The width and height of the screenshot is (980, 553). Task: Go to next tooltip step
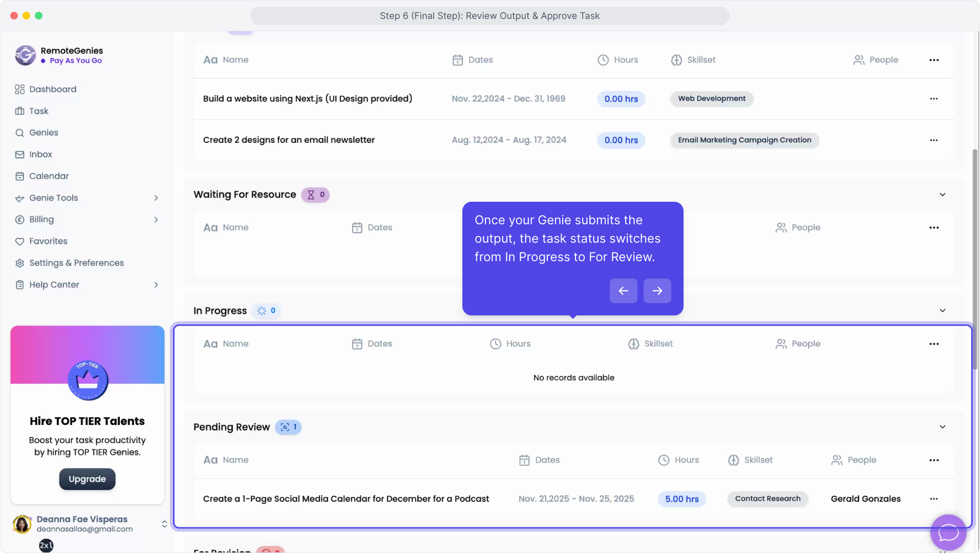click(x=657, y=291)
